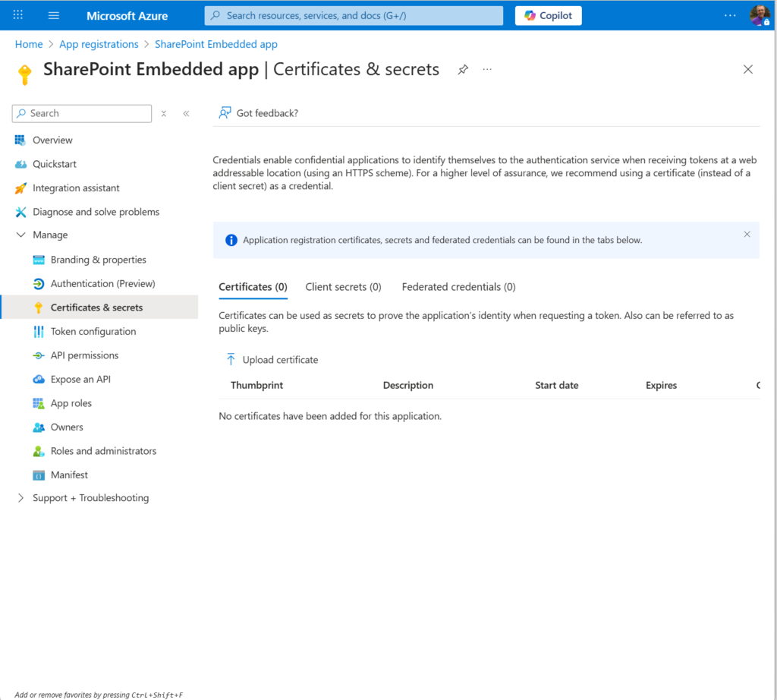This screenshot has height=700, width=777.
Task: Click the Expires column header
Action: (x=661, y=385)
